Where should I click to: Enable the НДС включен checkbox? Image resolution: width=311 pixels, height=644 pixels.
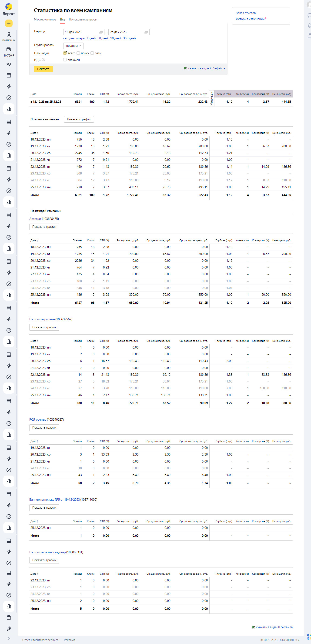pos(65,60)
